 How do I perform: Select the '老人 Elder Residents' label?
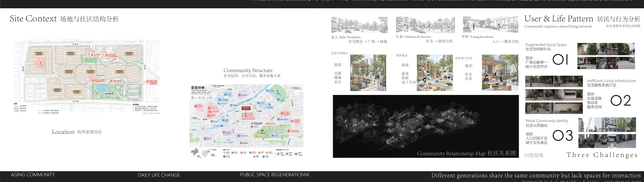pyautogui.click(x=346, y=37)
